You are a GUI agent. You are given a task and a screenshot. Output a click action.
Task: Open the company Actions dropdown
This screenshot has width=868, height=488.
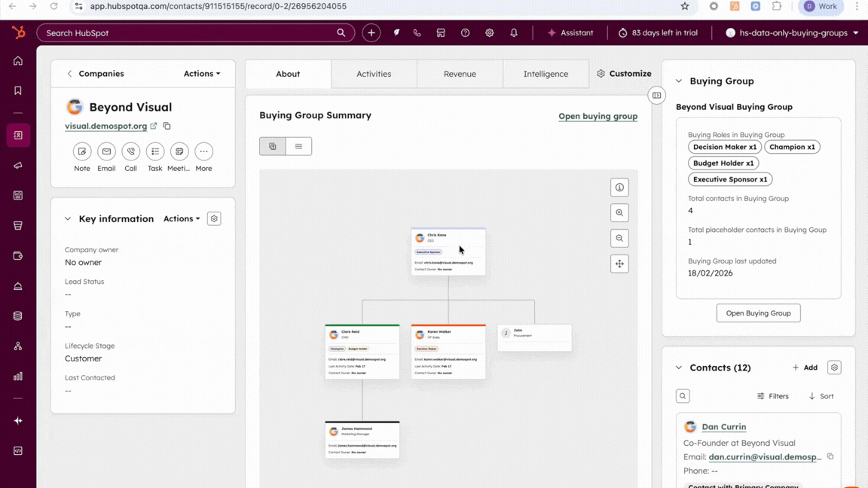(202, 74)
